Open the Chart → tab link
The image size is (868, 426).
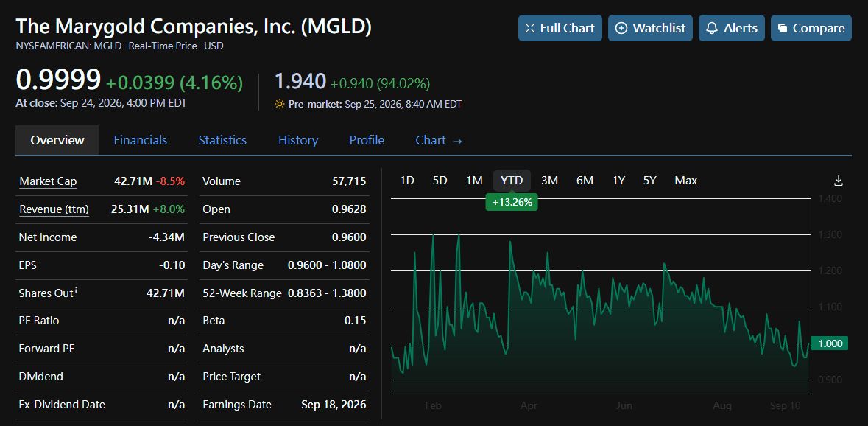[439, 140]
